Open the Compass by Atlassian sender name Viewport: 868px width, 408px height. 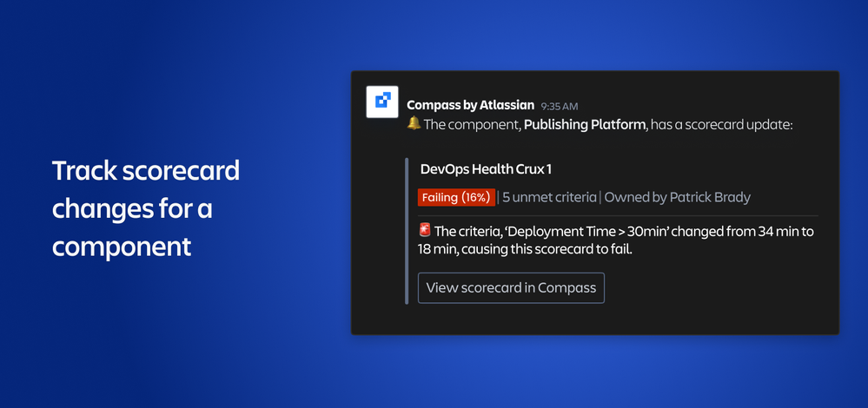[471, 105]
